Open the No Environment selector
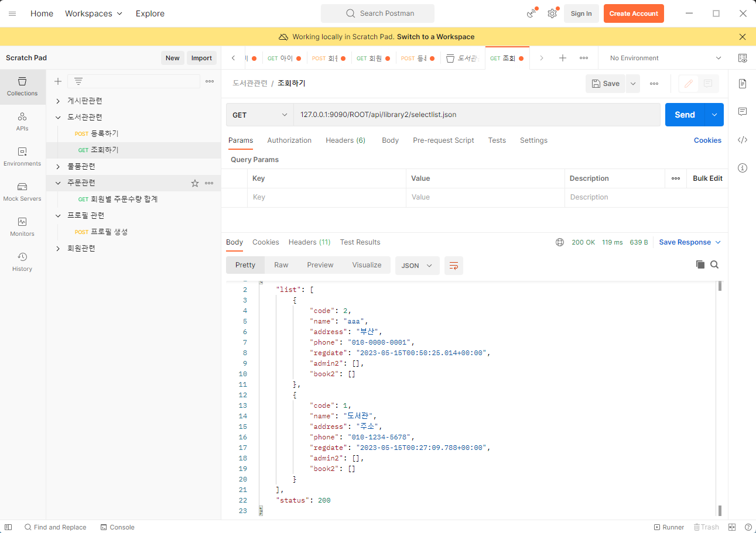 pyautogui.click(x=666, y=58)
